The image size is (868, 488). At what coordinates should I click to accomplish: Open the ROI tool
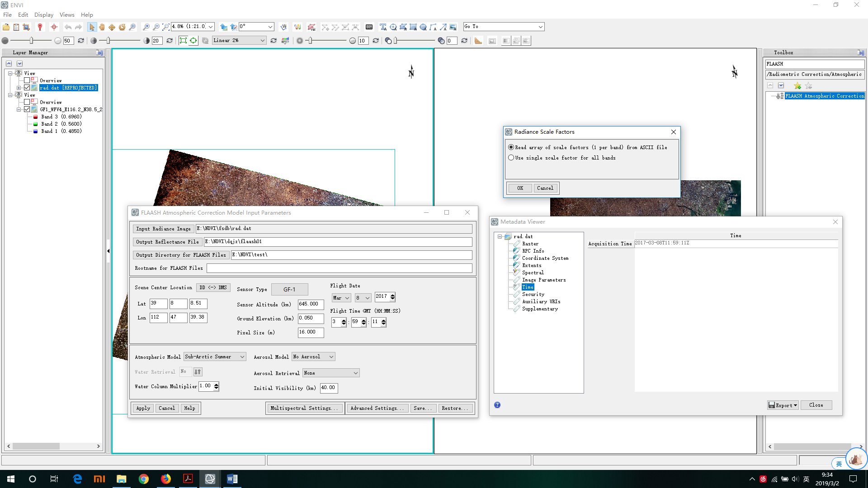click(311, 27)
